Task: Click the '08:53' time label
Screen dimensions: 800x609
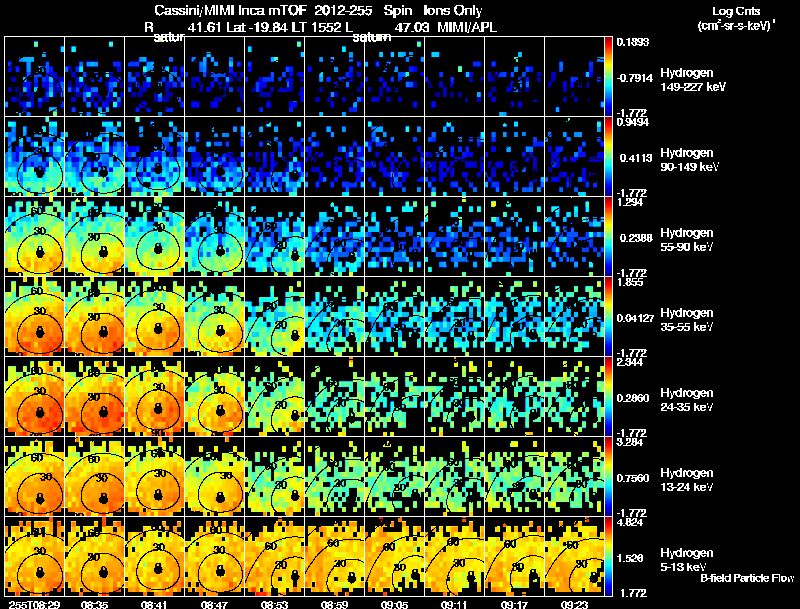Action: click(274, 604)
